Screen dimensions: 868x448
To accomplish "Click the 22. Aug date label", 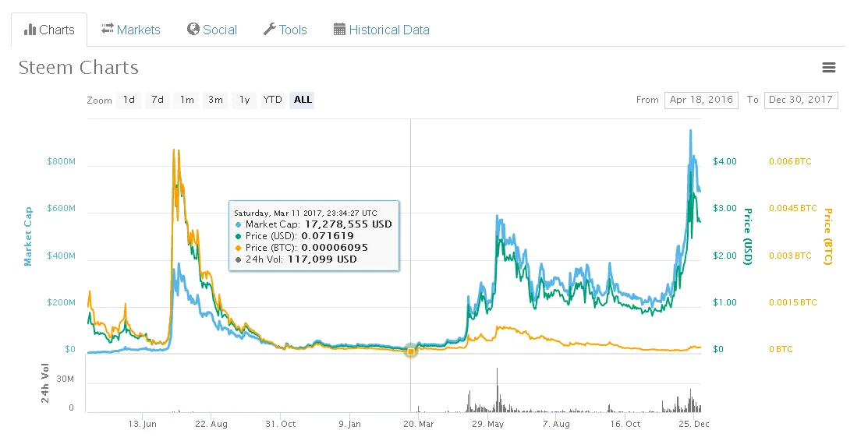I will (x=211, y=424).
